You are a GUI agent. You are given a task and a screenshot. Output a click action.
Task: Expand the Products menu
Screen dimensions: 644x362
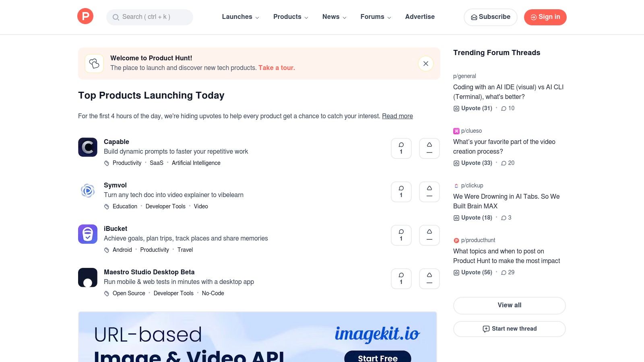pyautogui.click(x=291, y=17)
